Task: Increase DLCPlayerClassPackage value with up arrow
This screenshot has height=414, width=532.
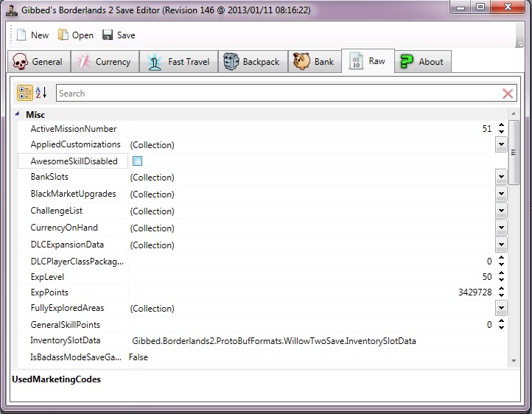Action: click(502, 258)
